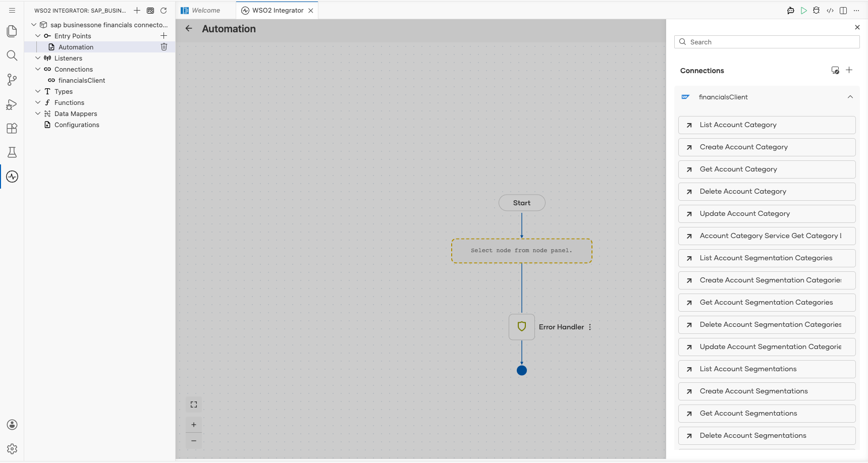Click the green Run triangle
Image resolution: width=868 pixels, height=463 pixels.
click(804, 10)
